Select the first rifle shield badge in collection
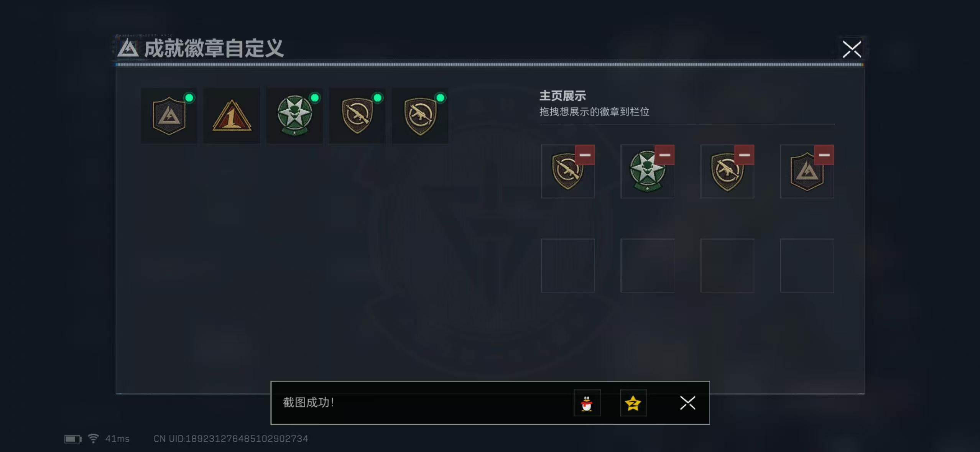 357,116
